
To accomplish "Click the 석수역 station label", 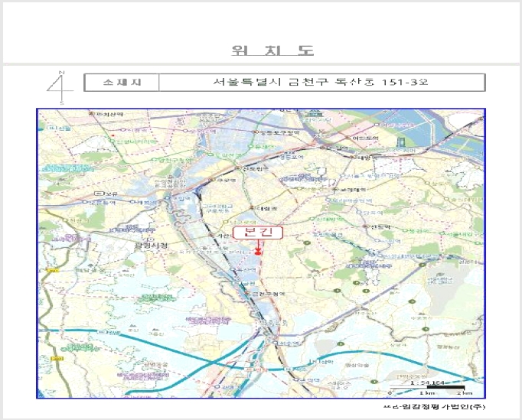I will click(x=289, y=342).
